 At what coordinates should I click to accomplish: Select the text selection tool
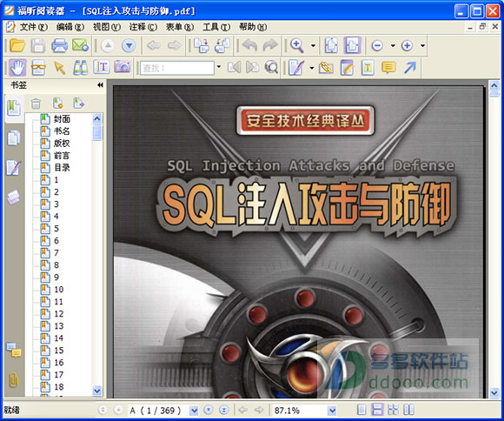[102, 67]
